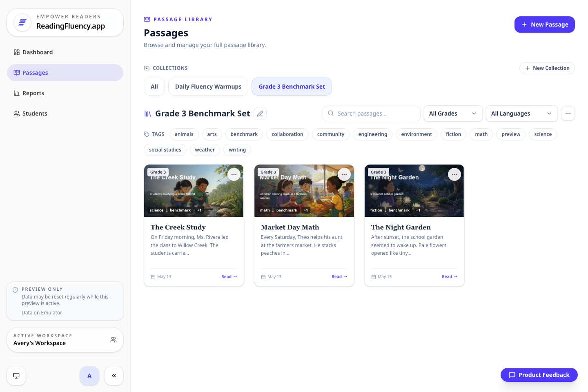The width and height of the screenshot is (588, 392).
Task: Open the All Grades dropdown
Action: (453, 114)
